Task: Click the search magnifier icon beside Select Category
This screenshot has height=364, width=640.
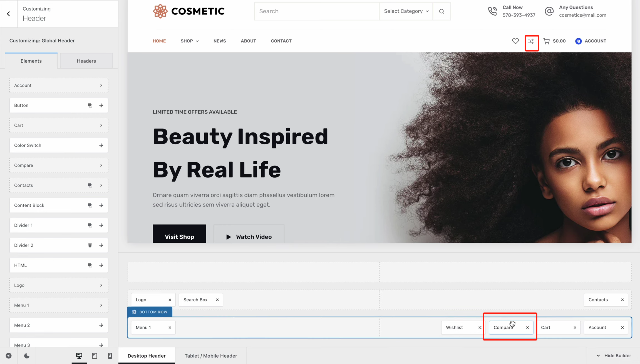Action: click(x=441, y=11)
